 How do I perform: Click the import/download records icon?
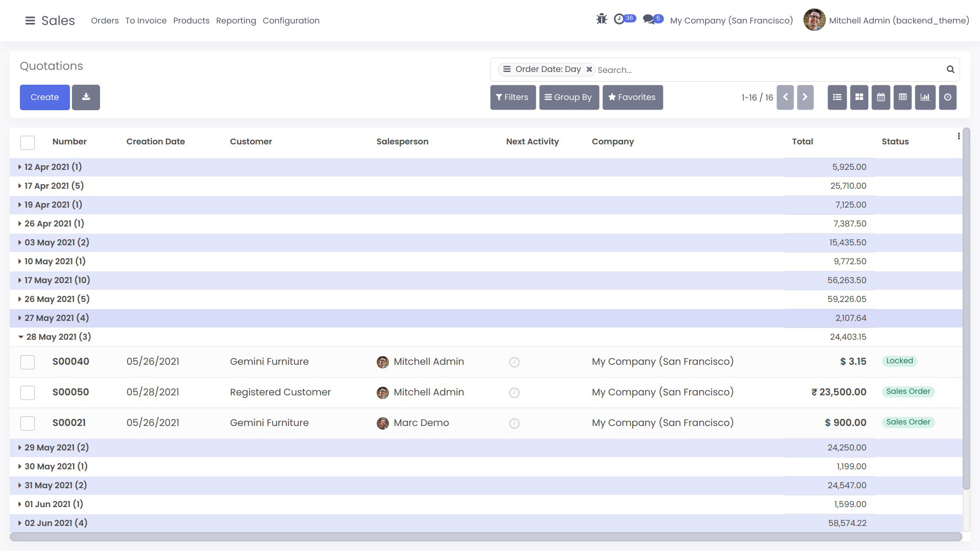[86, 97]
